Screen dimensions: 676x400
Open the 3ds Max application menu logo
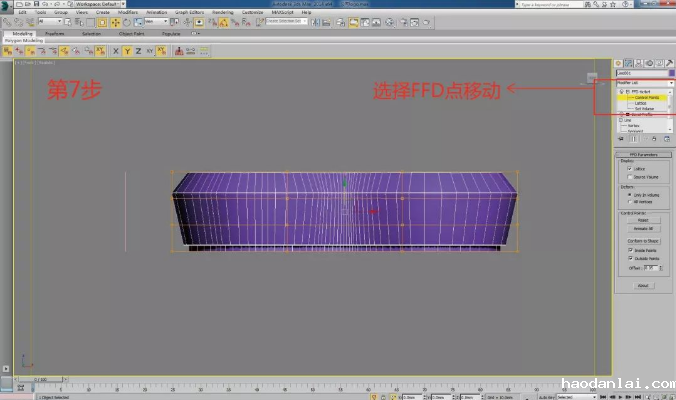point(6,6)
